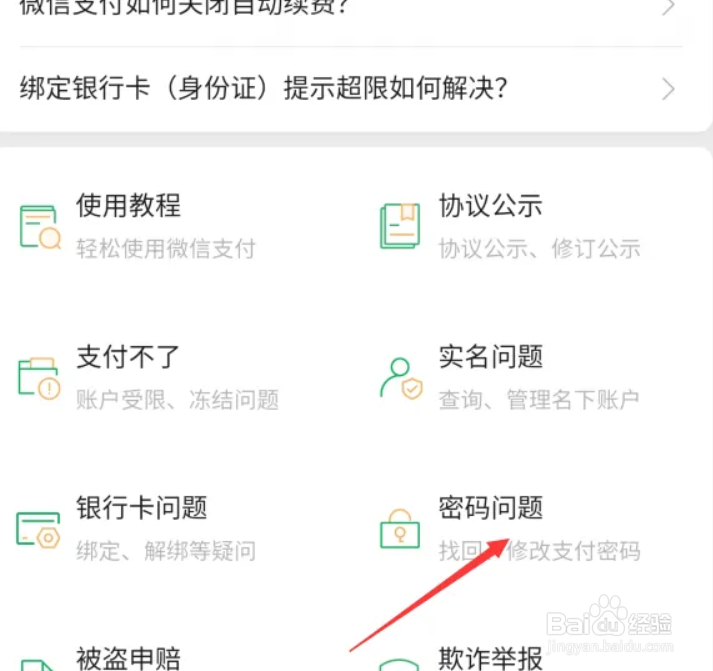Tap the 欺诈举报 icon at bottom right
Viewport: 713px width, 671px height.
pos(399,665)
